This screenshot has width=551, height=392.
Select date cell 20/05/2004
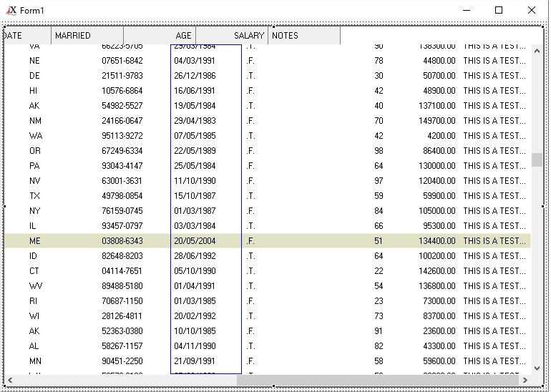(x=195, y=241)
